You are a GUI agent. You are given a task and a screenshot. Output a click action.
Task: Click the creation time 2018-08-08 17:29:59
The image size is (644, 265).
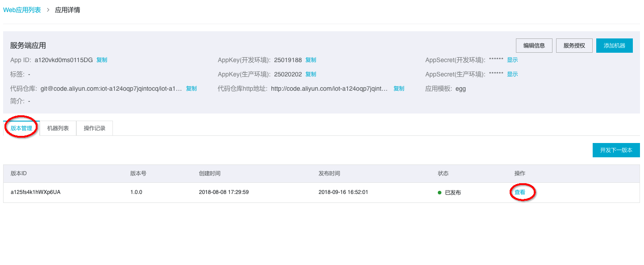[x=224, y=192]
